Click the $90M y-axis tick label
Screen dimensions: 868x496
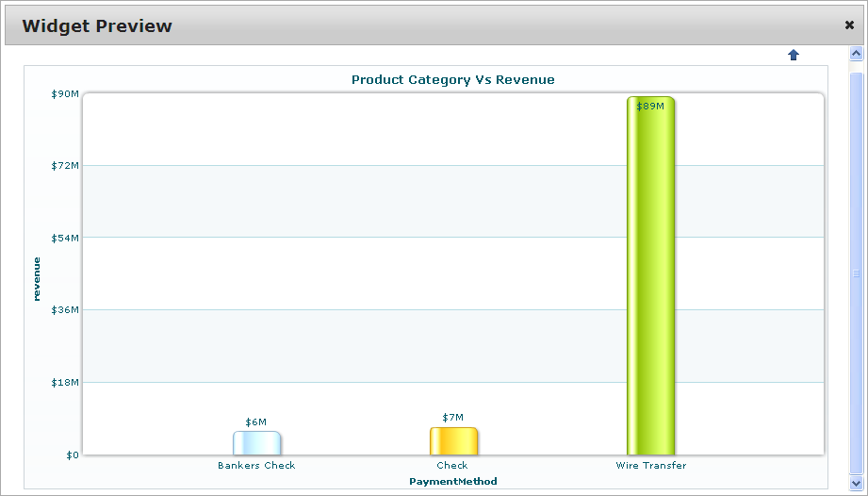[66, 93]
